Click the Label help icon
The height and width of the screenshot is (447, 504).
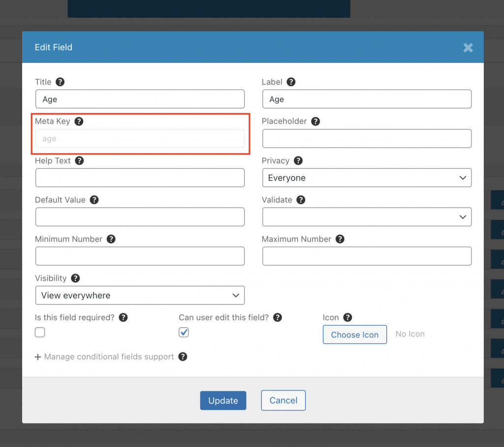click(291, 82)
